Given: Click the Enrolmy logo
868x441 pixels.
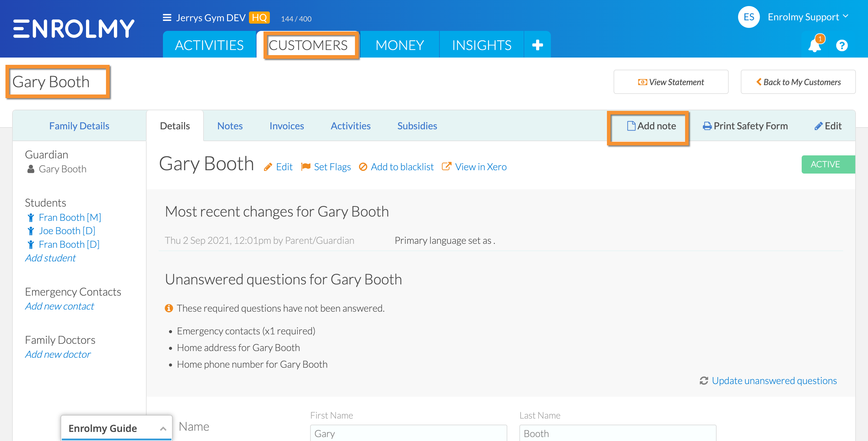Looking at the screenshot, I should (x=74, y=28).
